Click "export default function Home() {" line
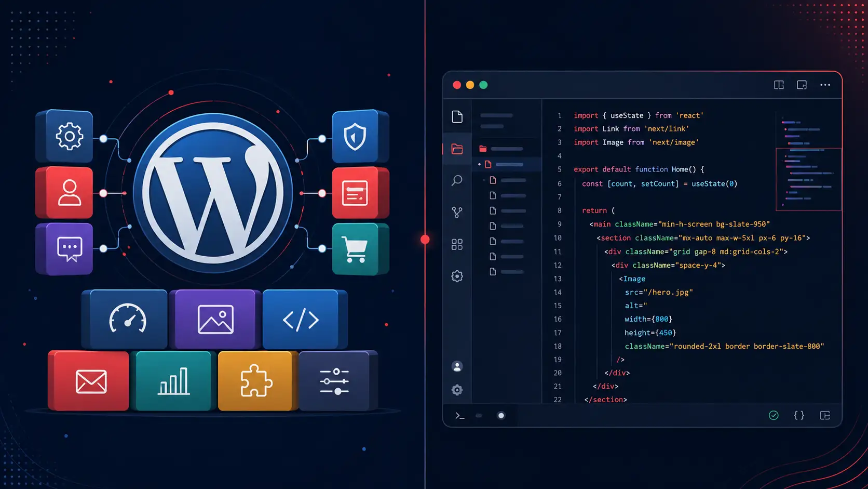 pos(639,169)
